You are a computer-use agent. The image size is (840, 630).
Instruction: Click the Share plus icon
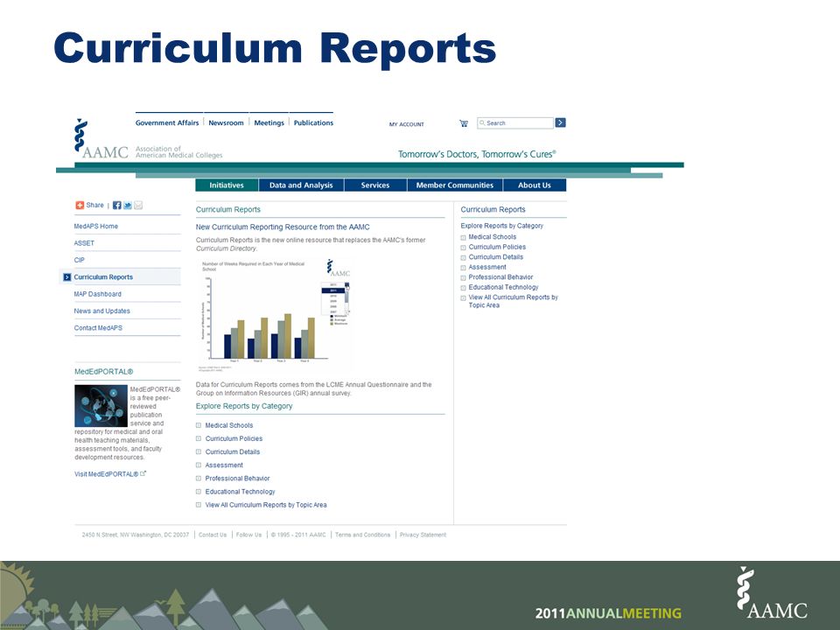(x=80, y=205)
